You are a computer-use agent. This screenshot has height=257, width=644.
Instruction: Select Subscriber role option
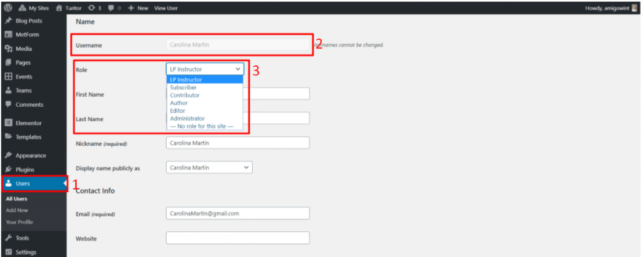coord(204,87)
